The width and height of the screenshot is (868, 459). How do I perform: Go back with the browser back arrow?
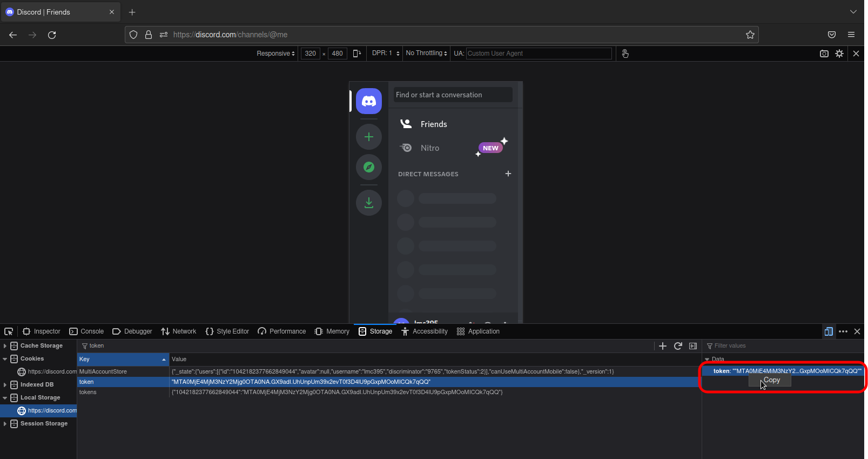coord(13,35)
